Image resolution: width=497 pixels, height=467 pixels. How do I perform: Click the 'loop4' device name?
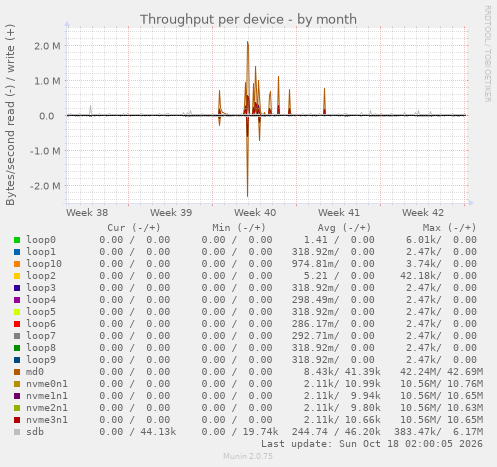pyautogui.click(x=41, y=300)
